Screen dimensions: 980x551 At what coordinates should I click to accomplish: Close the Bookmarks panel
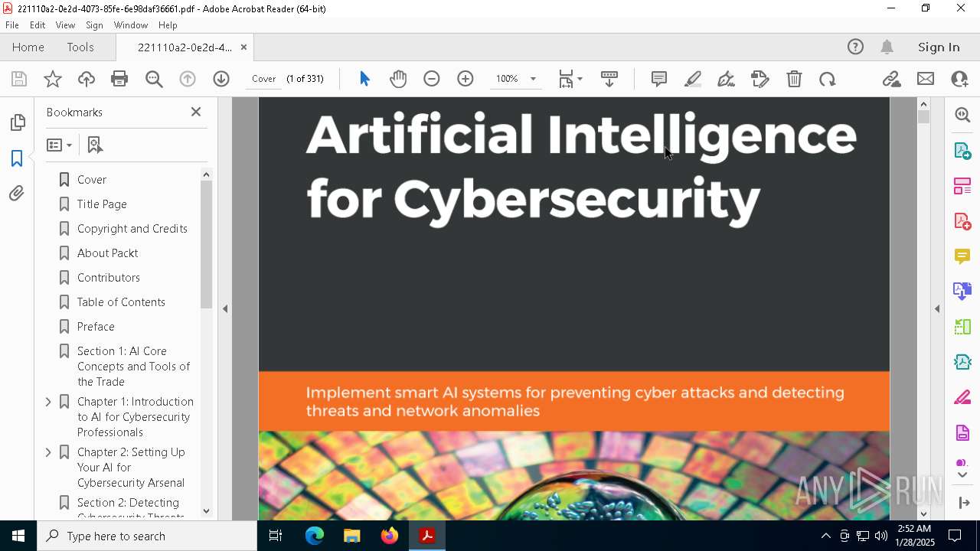(196, 112)
